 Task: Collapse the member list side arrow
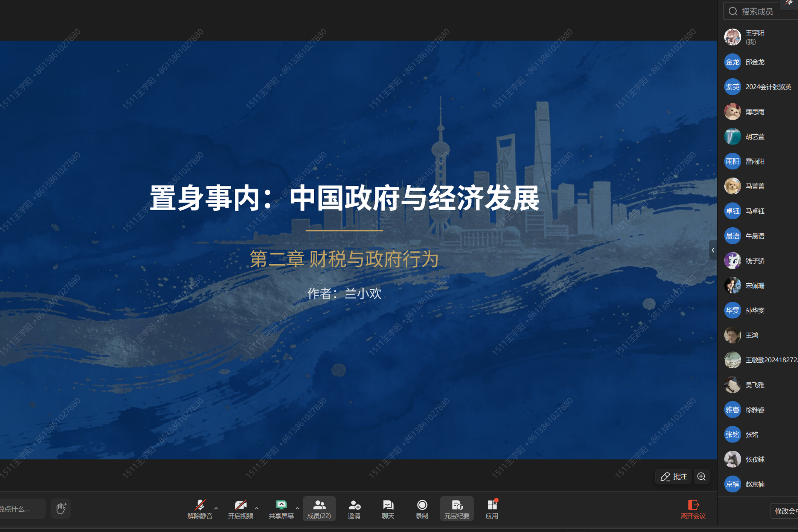tap(713, 250)
